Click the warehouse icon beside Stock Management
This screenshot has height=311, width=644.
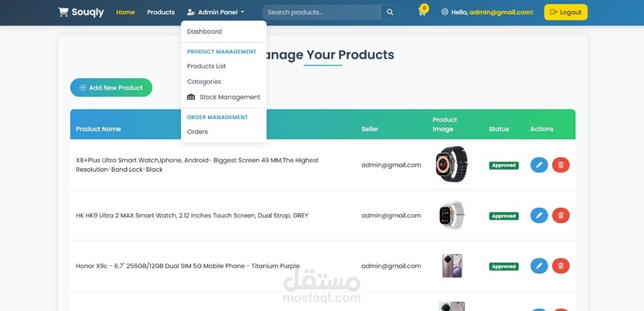click(191, 97)
